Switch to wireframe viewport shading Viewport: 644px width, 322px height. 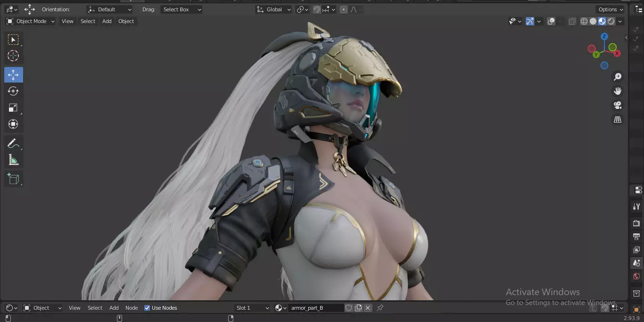coord(584,21)
